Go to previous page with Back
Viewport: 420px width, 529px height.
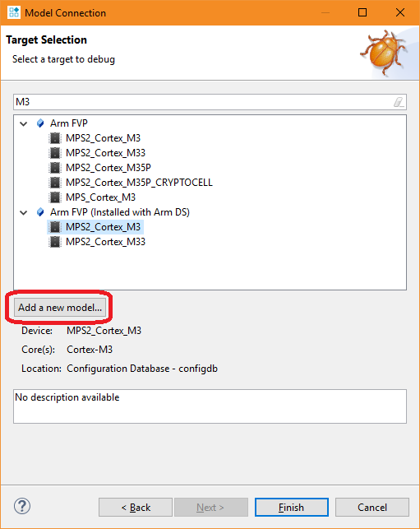tap(136, 507)
